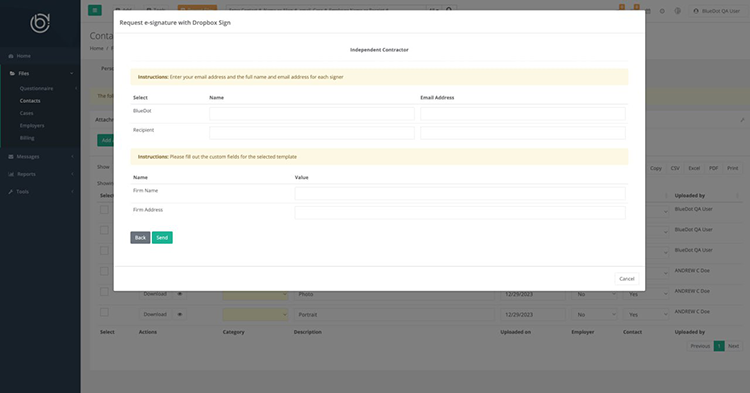Click the Uploaded by footer column label
This screenshot has height=393, width=750.
[690, 332]
